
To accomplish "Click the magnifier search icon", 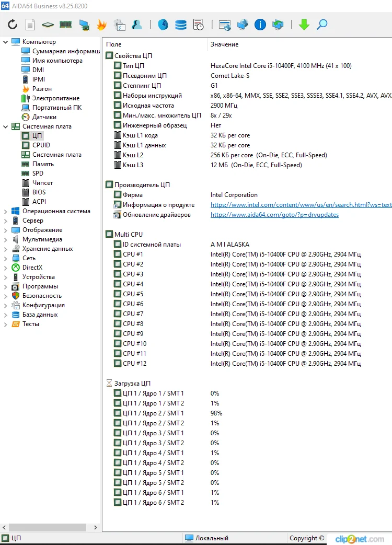I will 322,25.
